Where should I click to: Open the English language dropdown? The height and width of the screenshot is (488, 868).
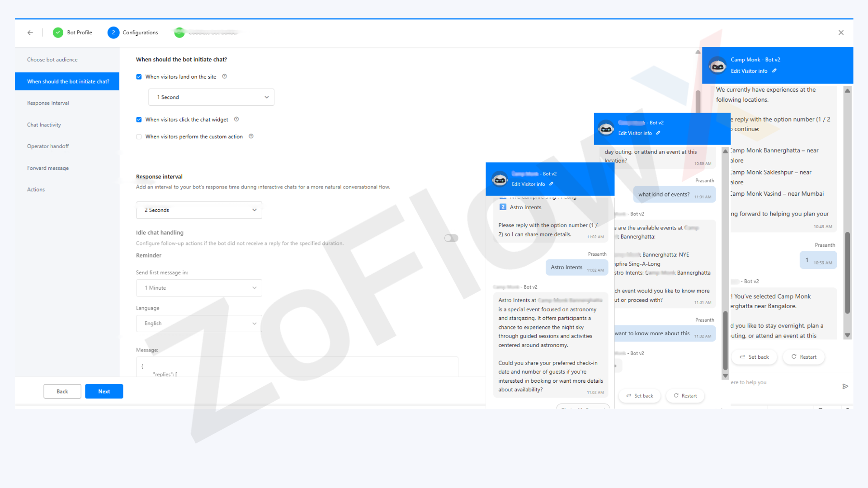pos(199,324)
